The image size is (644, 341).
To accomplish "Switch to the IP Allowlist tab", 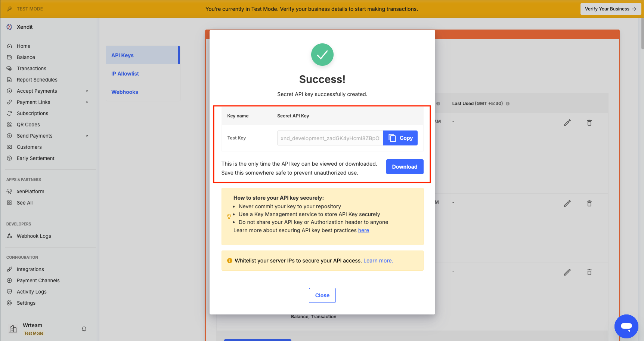I will [125, 74].
